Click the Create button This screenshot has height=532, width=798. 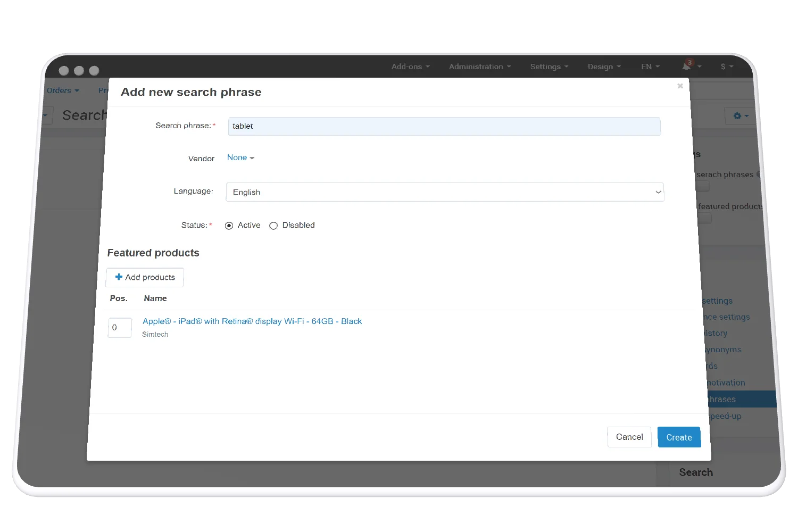point(679,437)
